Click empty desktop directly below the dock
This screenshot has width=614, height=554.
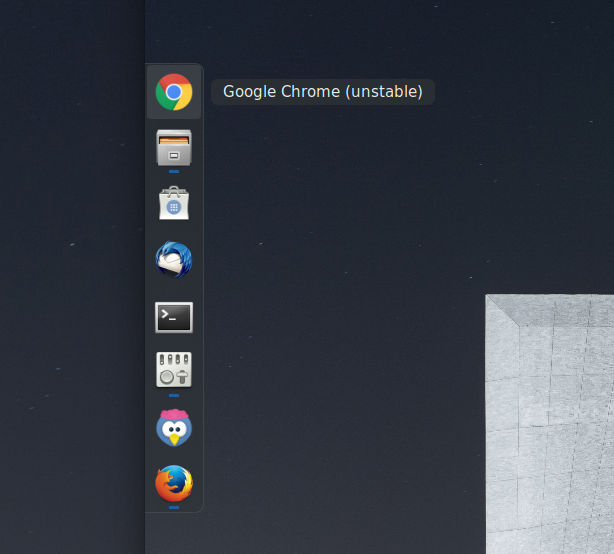tap(174, 535)
